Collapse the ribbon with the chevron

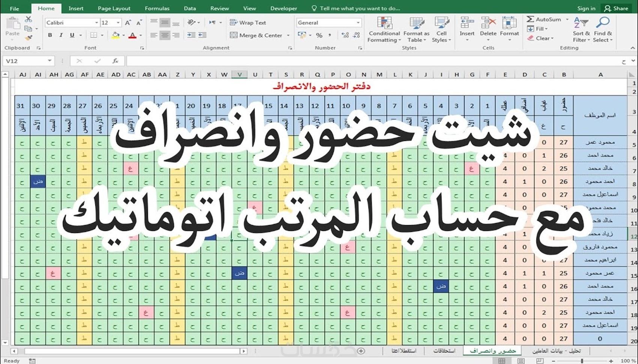632,48
